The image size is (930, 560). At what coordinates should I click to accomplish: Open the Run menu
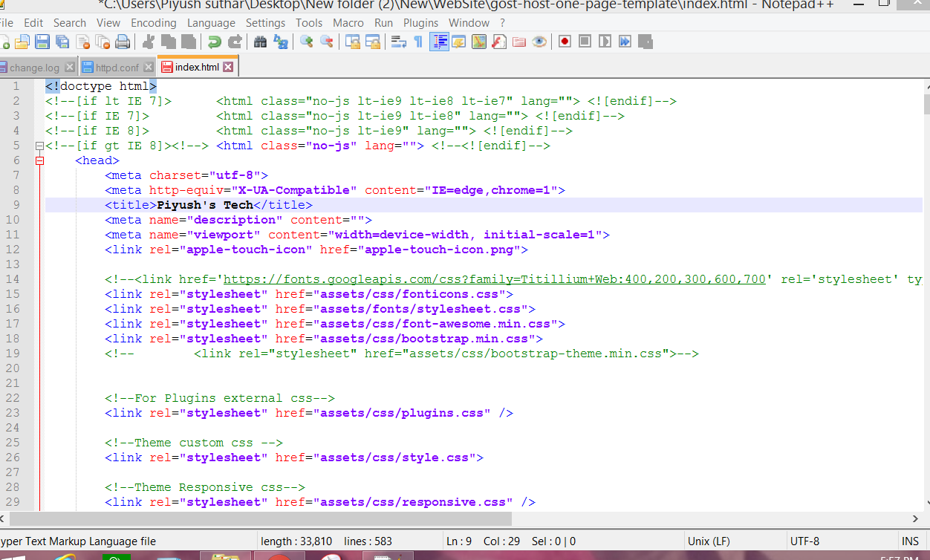[x=384, y=23]
